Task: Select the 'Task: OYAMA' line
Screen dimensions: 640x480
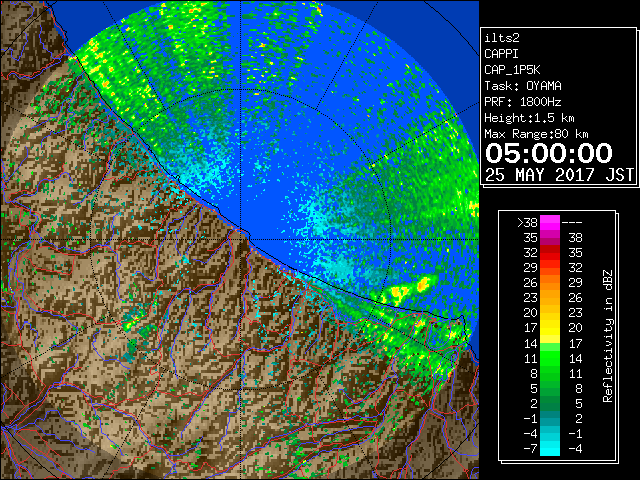Action: click(x=523, y=86)
